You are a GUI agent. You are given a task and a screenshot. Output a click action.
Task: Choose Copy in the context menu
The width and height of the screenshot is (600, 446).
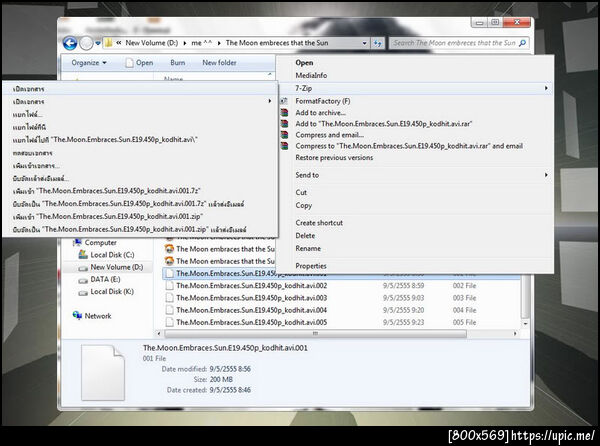414,205
